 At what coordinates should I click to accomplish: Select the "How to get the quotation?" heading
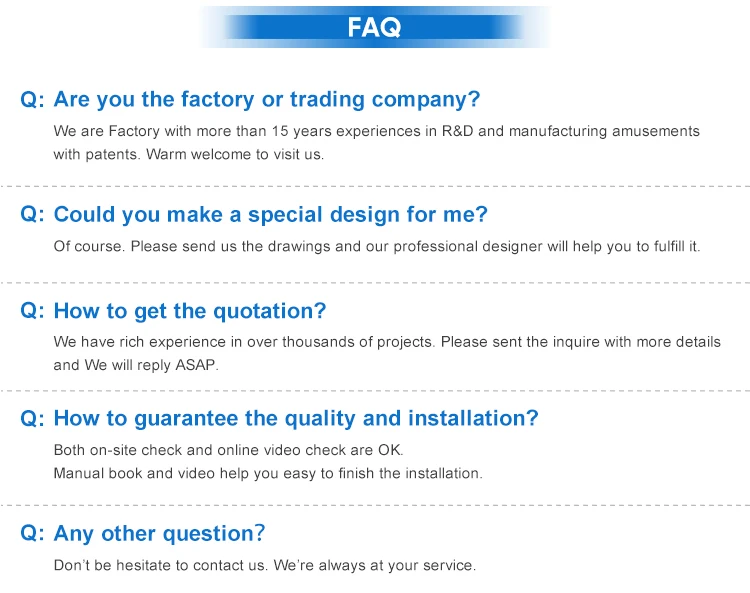coord(189,311)
